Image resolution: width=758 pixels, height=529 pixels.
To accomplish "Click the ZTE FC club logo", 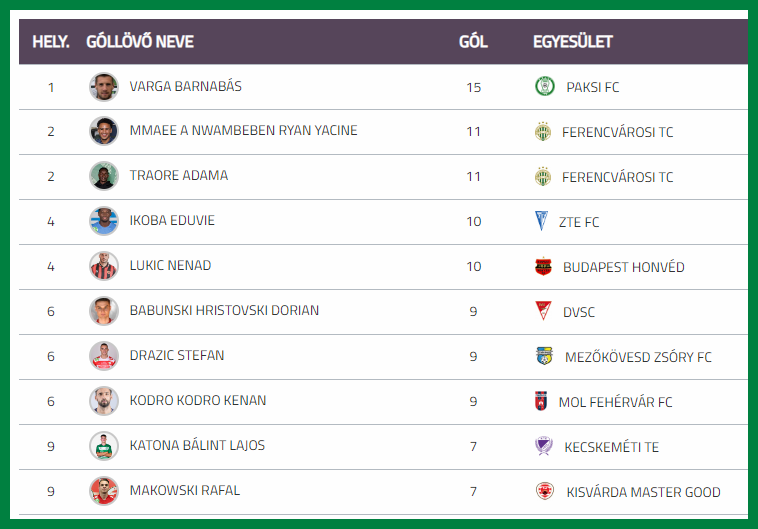I will pos(542,221).
